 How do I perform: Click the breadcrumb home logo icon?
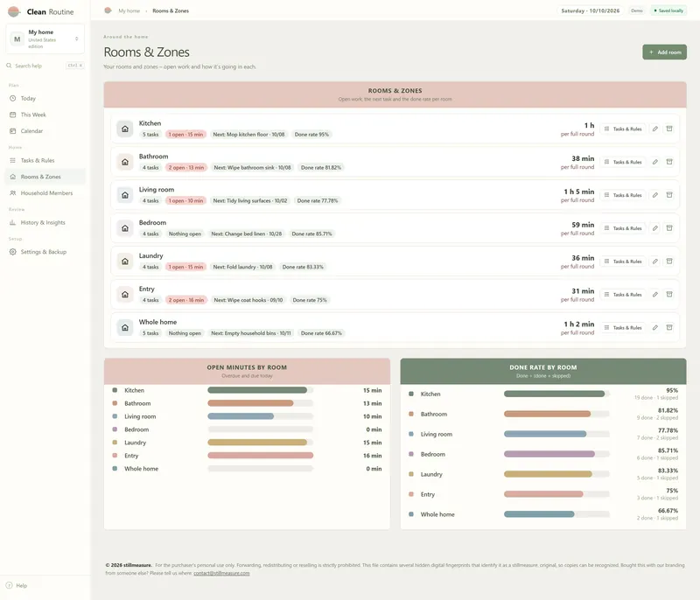click(x=108, y=10)
